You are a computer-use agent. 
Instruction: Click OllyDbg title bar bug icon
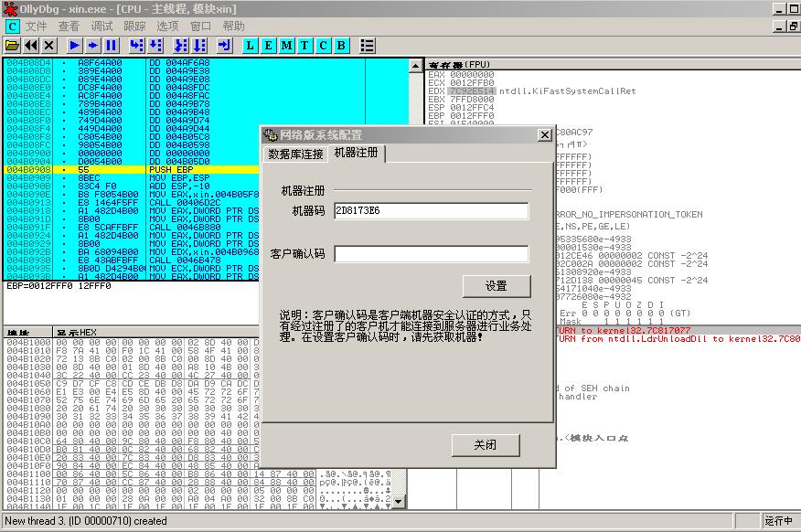(x=10, y=8)
